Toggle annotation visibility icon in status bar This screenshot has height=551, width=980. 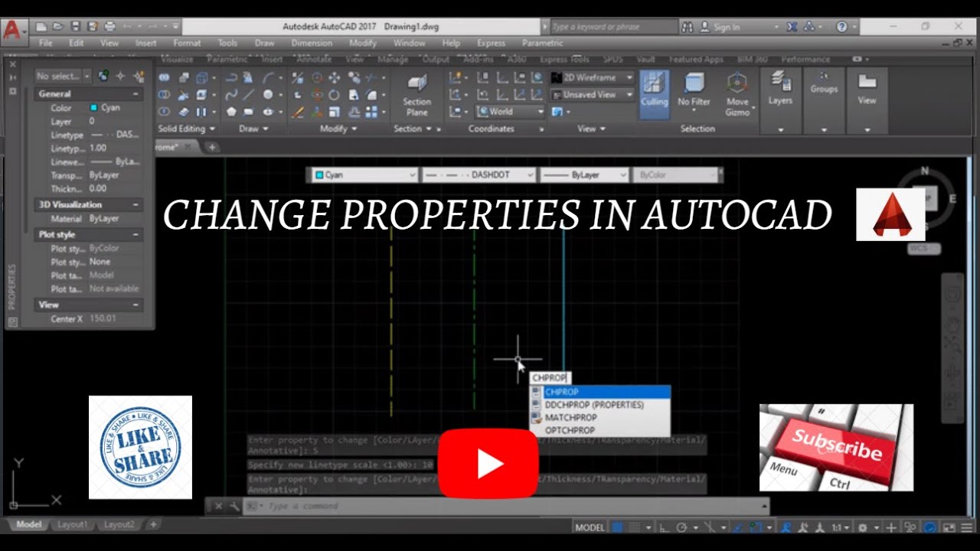click(x=786, y=527)
